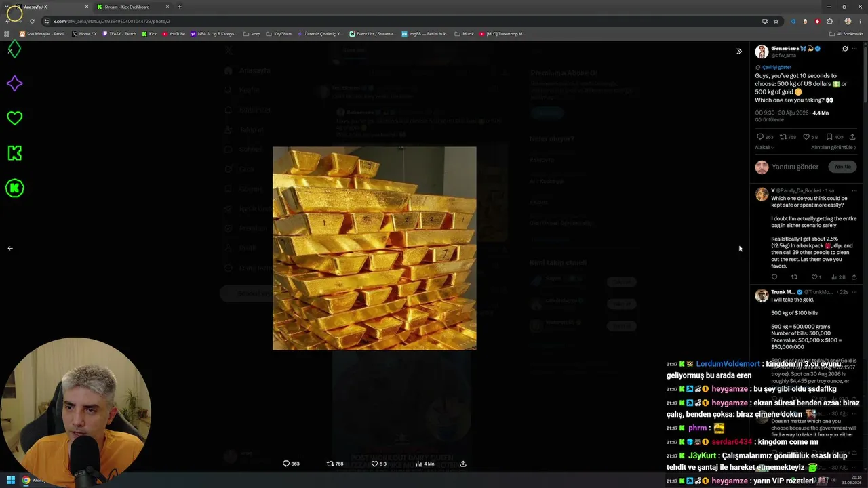The width and height of the screenshot is (868, 488).
Task: Click install/cast icon in address bar
Action: pyautogui.click(x=765, y=21)
